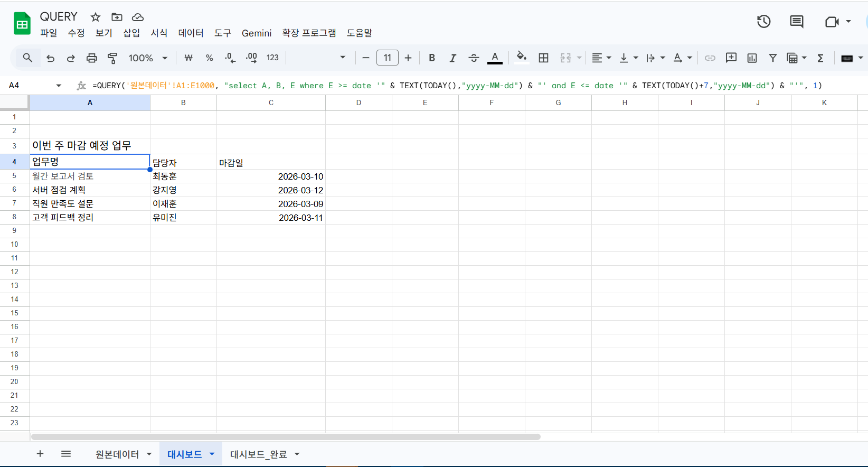Open the 대시보드 sheet tab arrow menu

[212, 454]
